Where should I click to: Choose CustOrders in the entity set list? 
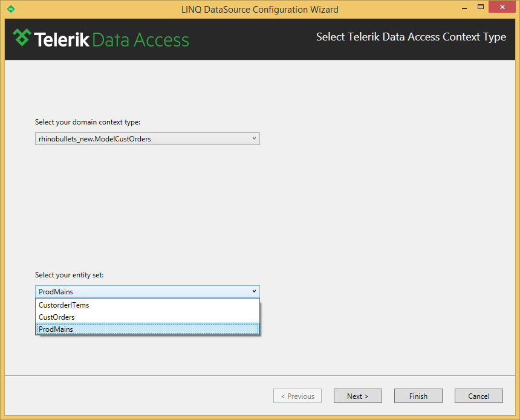pos(148,317)
